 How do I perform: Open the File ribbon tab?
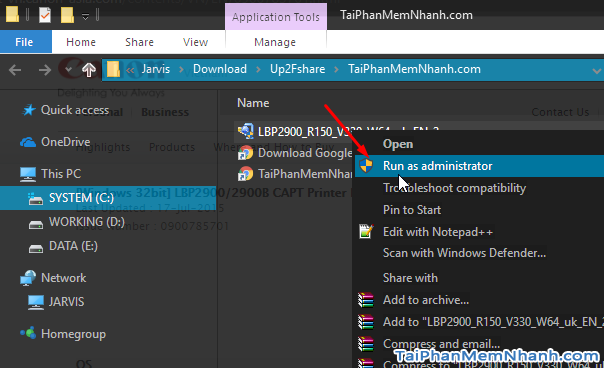click(x=25, y=42)
